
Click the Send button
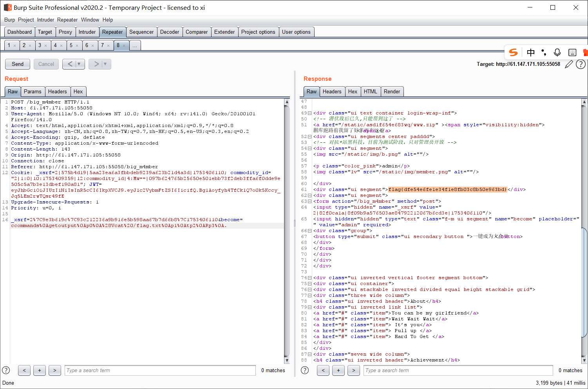tap(18, 64)
